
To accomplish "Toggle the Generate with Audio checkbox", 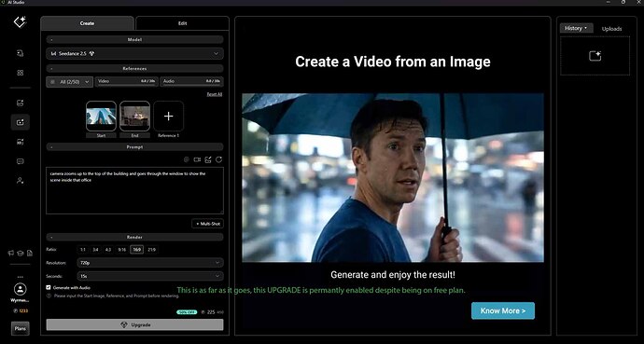I will point(49,287).
